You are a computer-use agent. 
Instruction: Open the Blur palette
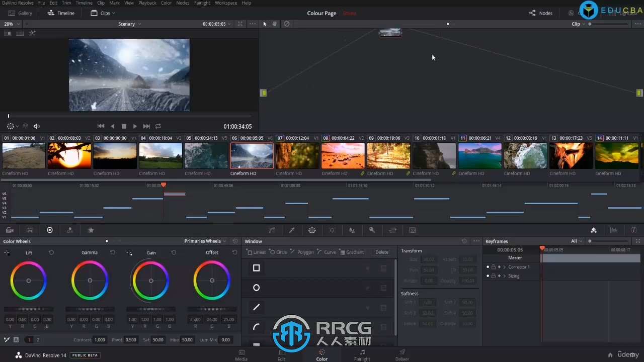[x=352, y=230]
